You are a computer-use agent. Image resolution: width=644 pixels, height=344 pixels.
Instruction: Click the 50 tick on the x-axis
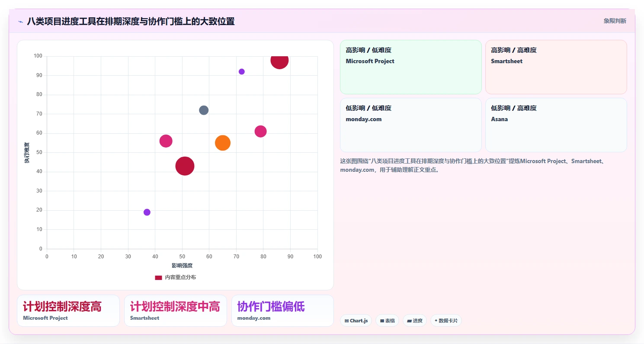coord(182,257)
